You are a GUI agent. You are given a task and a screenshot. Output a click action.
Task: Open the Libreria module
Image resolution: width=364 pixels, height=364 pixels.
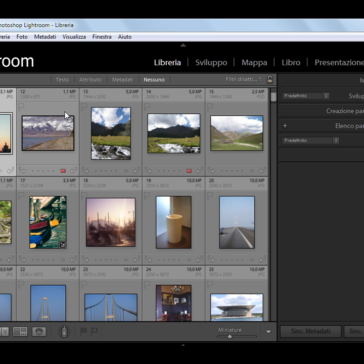[167, 63]
